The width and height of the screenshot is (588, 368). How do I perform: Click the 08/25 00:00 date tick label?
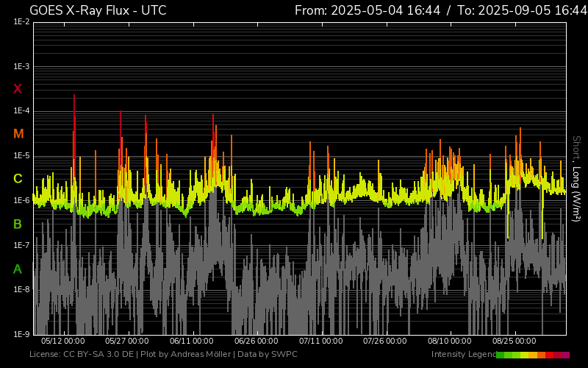point(514,342)
